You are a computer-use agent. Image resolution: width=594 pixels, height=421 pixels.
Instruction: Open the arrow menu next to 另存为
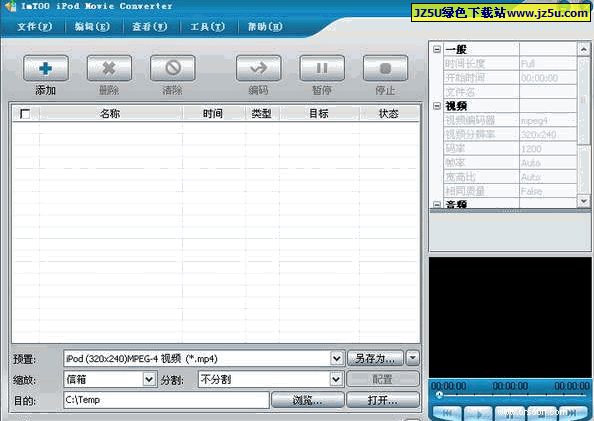coord(413,358)
